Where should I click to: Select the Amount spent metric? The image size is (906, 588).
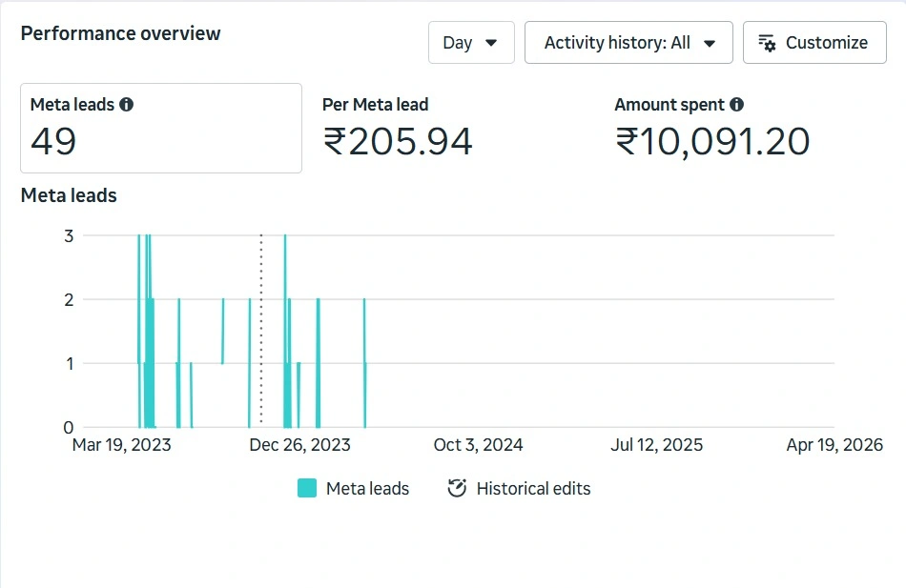point(711,129)
